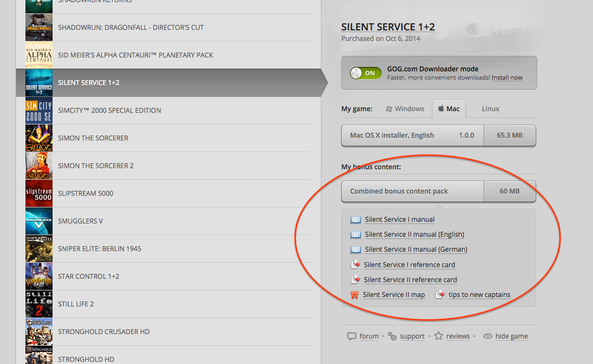593x364 pixels.
Task: Click the Simon the Sorcerer 2 thumbnail
Action: tap(39, 166)
